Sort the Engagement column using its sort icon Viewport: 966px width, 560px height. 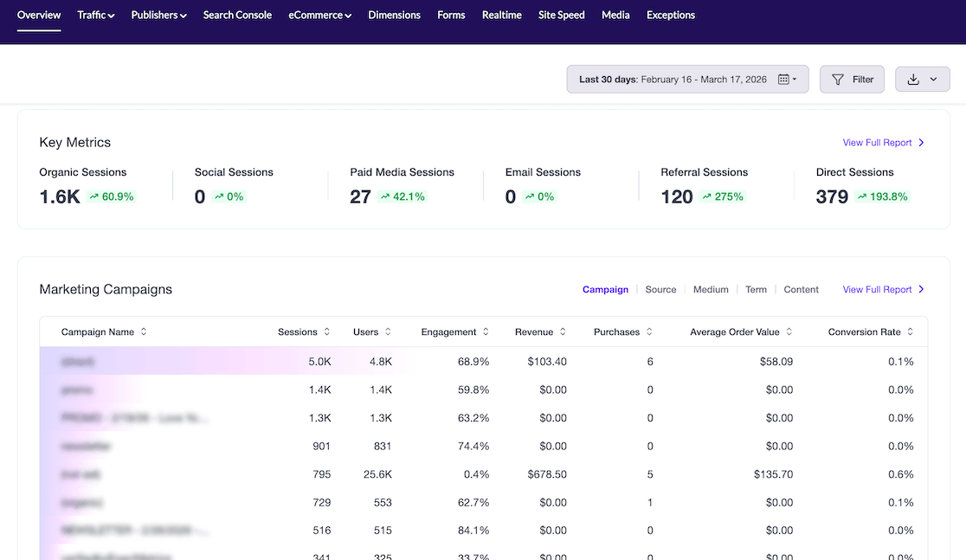[x=485, y=331]
